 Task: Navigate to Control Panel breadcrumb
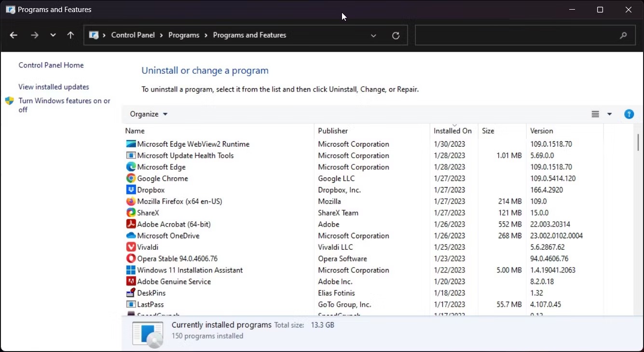pos(133,35)
